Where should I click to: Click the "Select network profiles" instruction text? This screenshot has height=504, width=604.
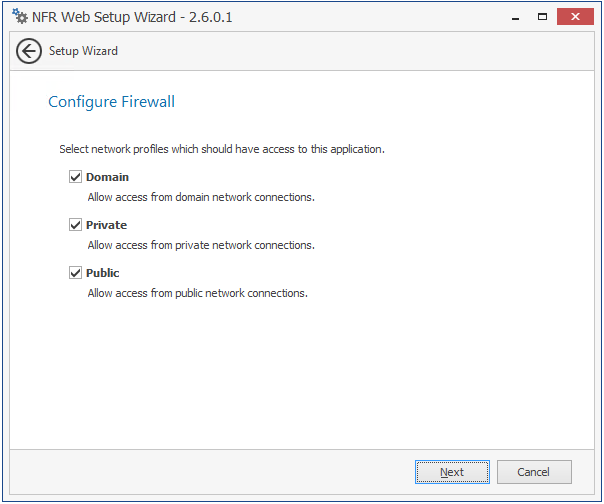coord(222,149)
